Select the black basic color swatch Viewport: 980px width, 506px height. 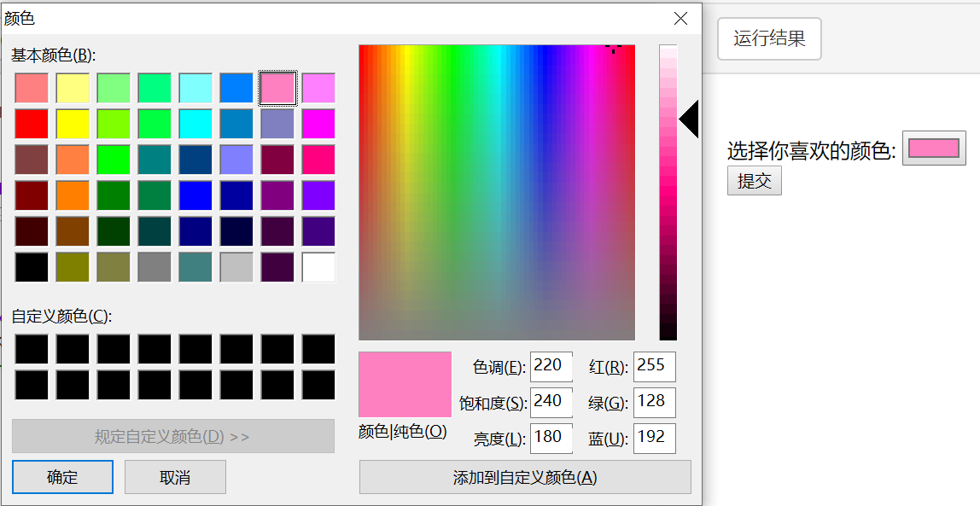pos(32,267)
